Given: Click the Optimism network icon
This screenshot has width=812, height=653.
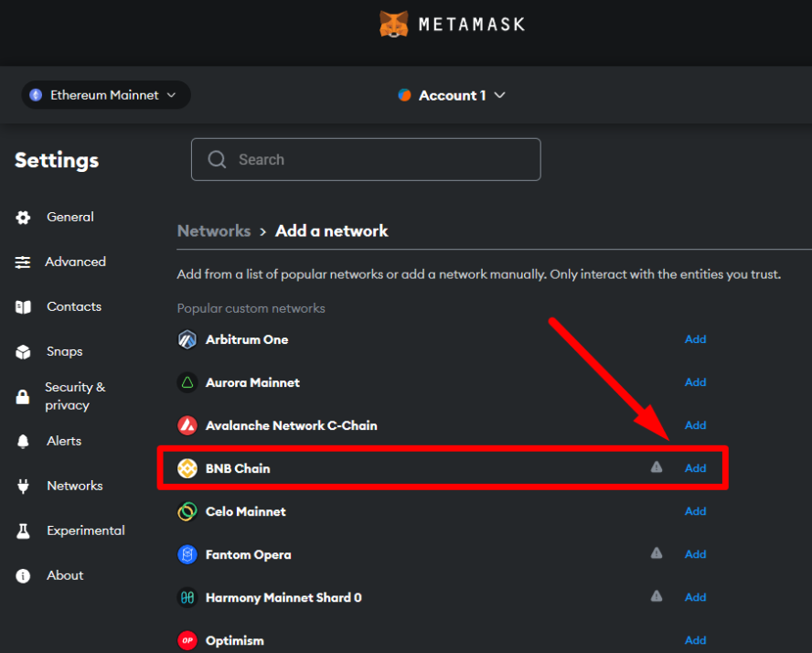Looking at the screenshot, I should pos(187,640).
